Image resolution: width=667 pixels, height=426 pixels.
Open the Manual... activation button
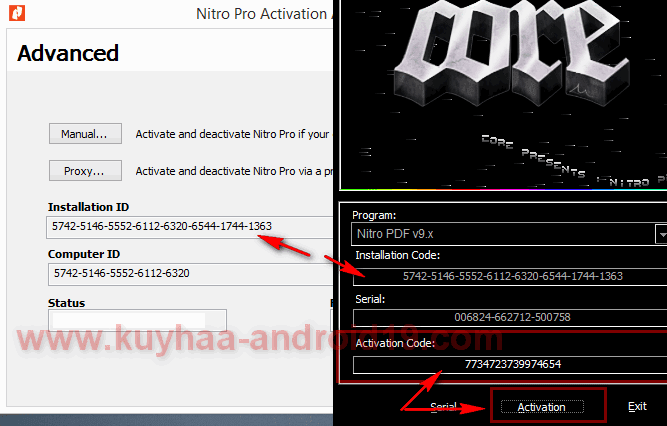(85, 134)
